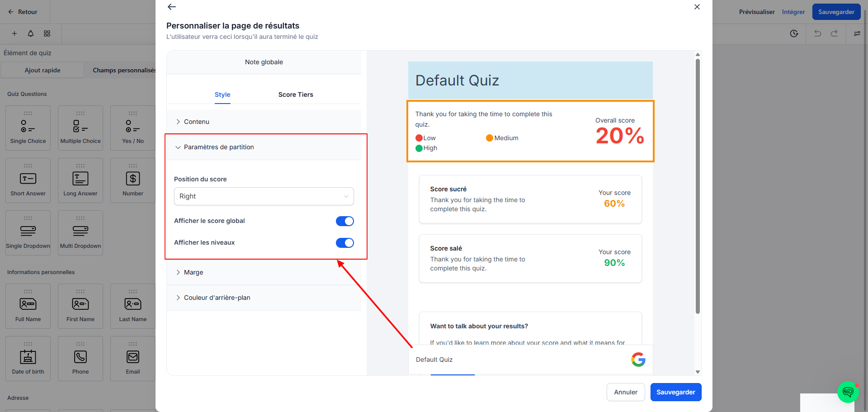The image size is (868, 412).
Task: Click the preview pane vertical scrollbar
Action: pyautogui.click(x=698, y=185)
